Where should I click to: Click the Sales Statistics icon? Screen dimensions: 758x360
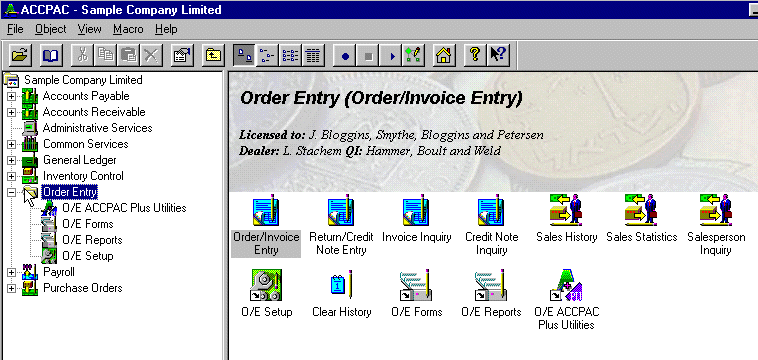point(641,210)
